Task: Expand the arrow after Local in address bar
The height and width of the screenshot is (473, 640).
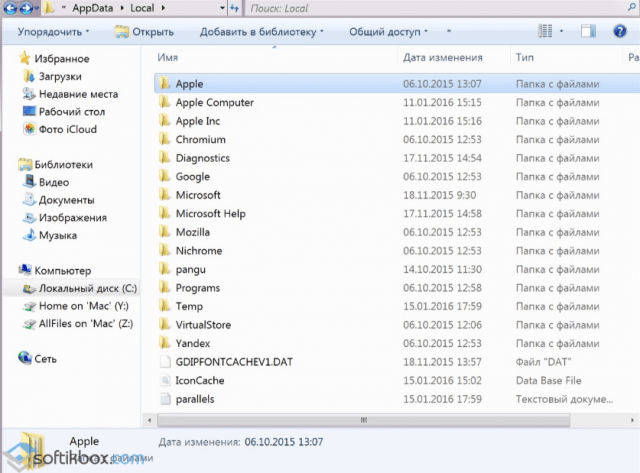Action: tap(163, 8)
